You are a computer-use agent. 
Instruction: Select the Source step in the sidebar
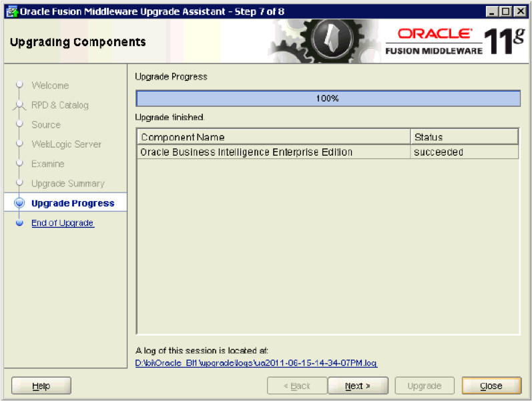click(46, 125)
